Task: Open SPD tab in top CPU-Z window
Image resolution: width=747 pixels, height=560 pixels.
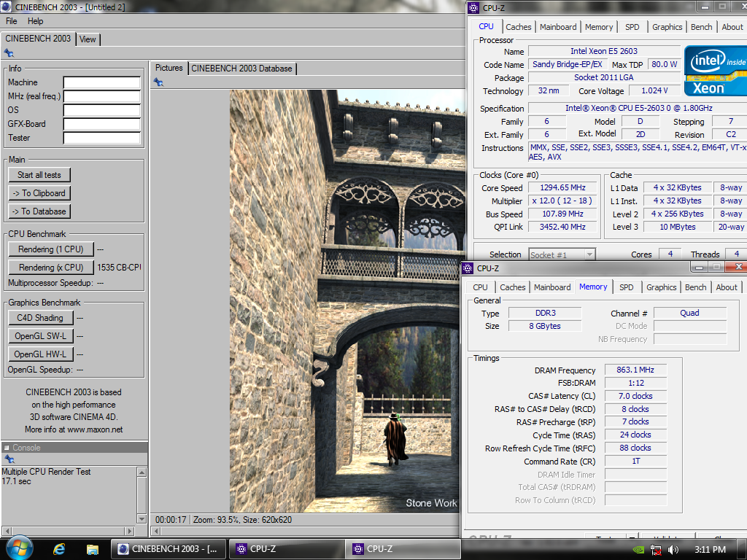Action: [x=632, y=27]
